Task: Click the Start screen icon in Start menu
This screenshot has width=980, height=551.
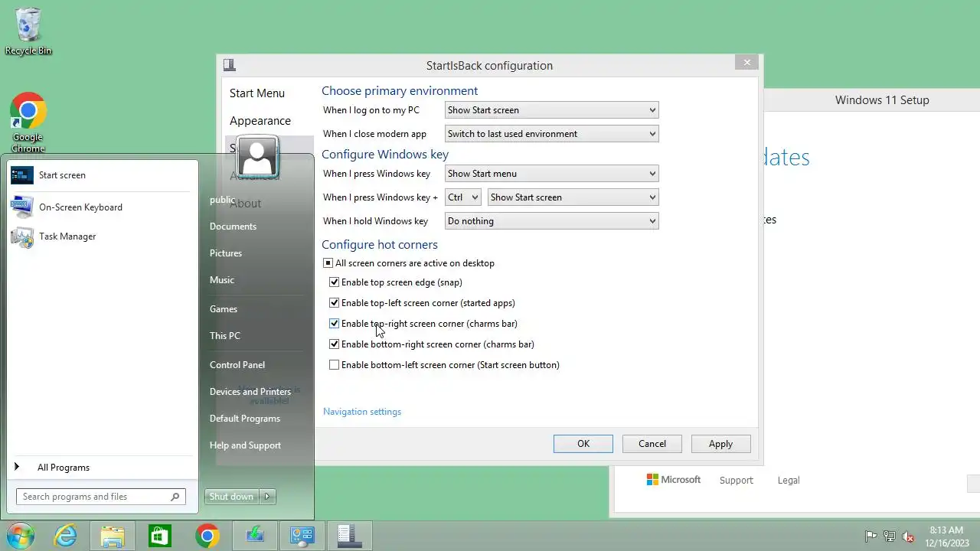Action: (x=22, y=175)
